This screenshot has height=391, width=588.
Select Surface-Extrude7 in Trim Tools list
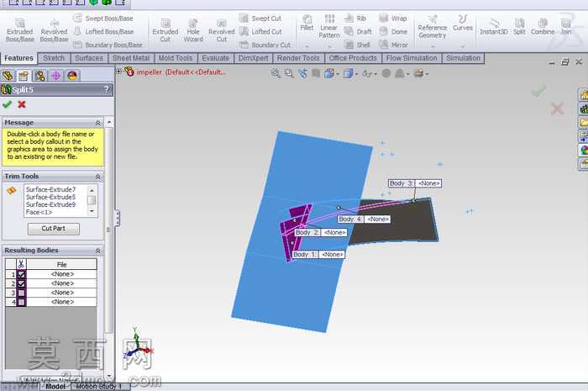click(51, 189)
